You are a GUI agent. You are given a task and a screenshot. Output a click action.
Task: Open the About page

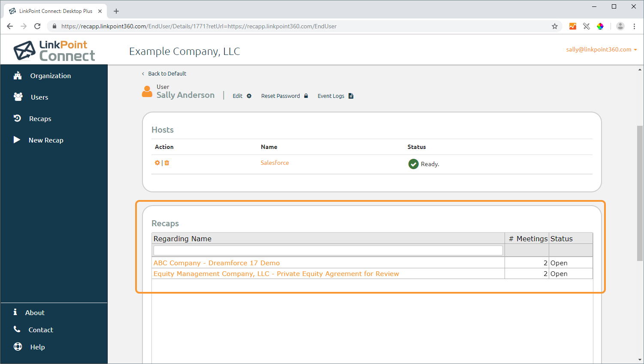click(x=35, y=312)
